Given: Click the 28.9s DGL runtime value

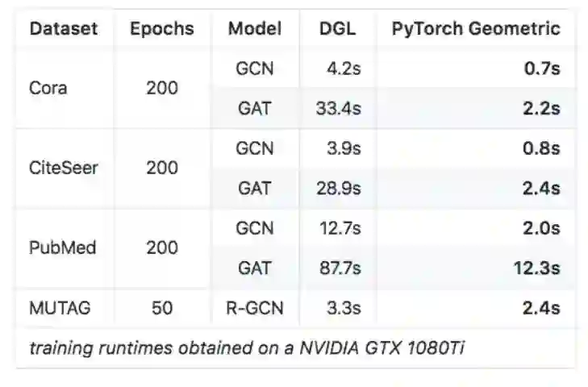Looking at the screenshot, I should click(x=338, y=188).
